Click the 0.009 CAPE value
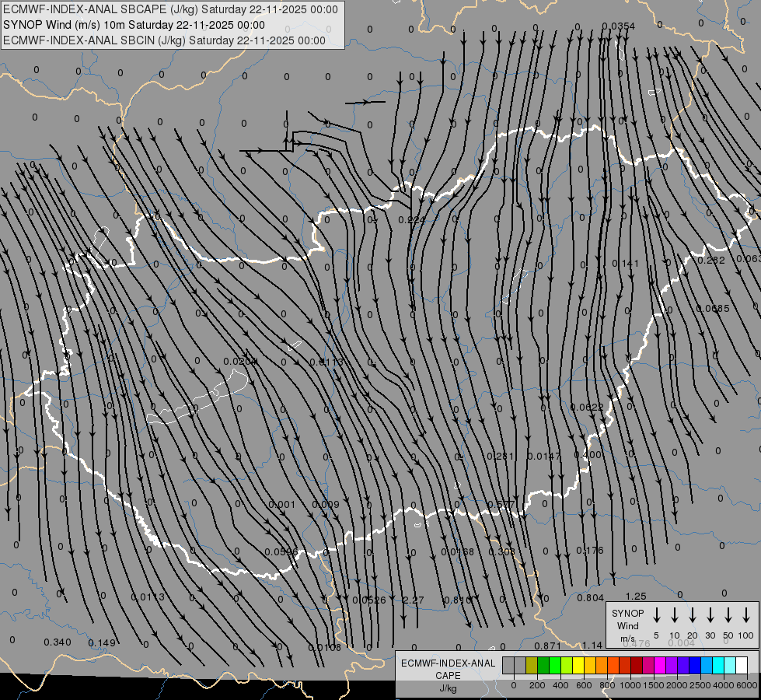This screenshot has height=700, width=761. click(x=326, y=504)
